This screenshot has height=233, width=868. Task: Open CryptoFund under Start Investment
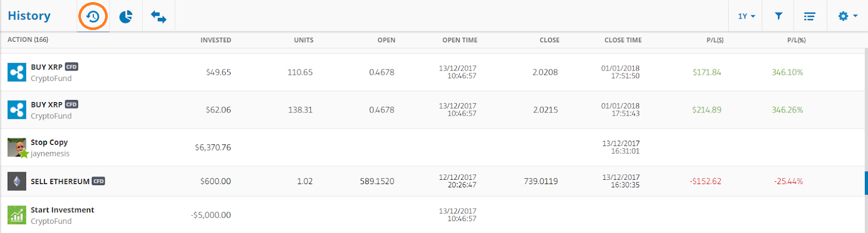51,221
